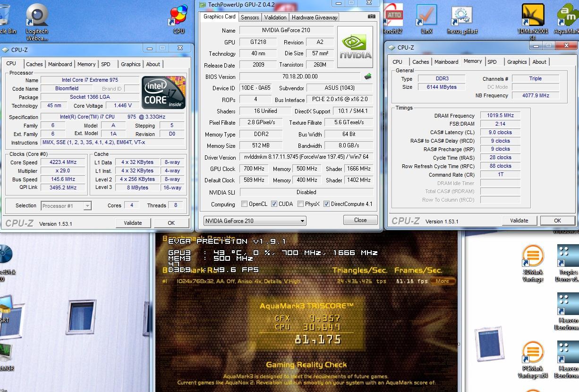Select the Recycle Bin desktop icon

[7, 19]
